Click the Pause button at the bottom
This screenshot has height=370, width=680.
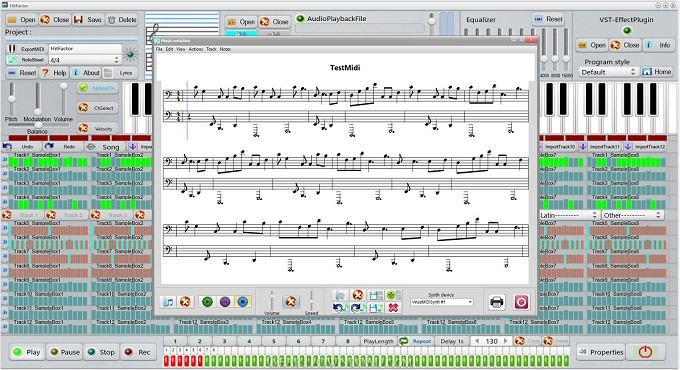tap(65, 352)
